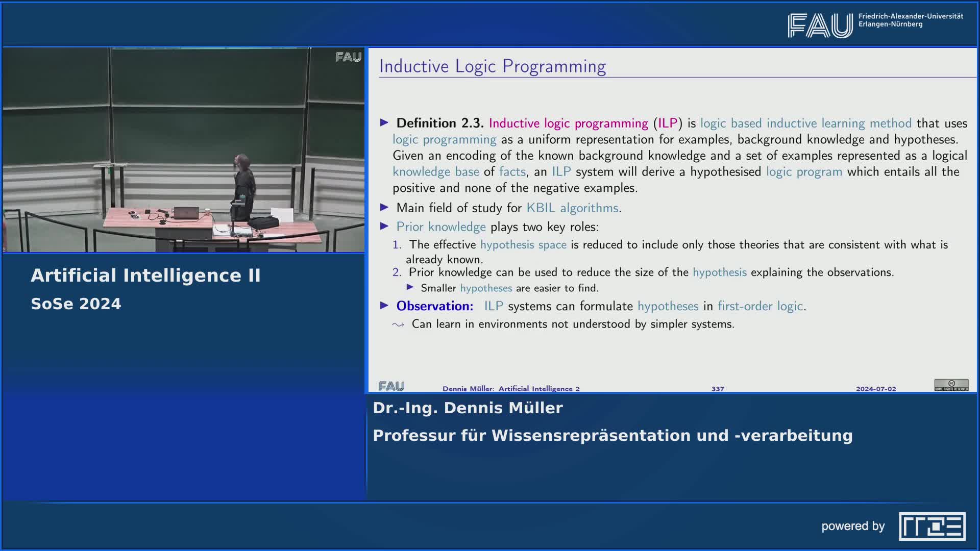The width and height of the screenshot is (980, 551).
Task: Click the Creative Commons license badge
Action: (x=951, y=385)
